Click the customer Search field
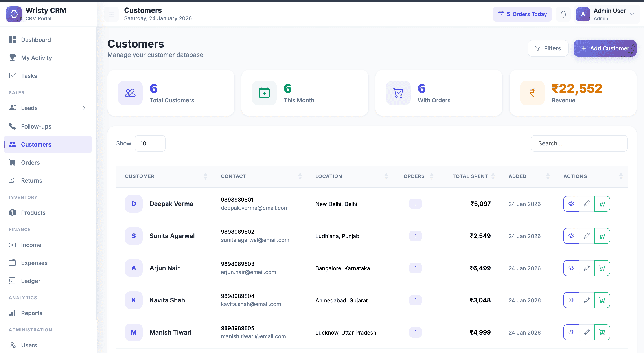This screenshot has height=353, width=644. 579,143
